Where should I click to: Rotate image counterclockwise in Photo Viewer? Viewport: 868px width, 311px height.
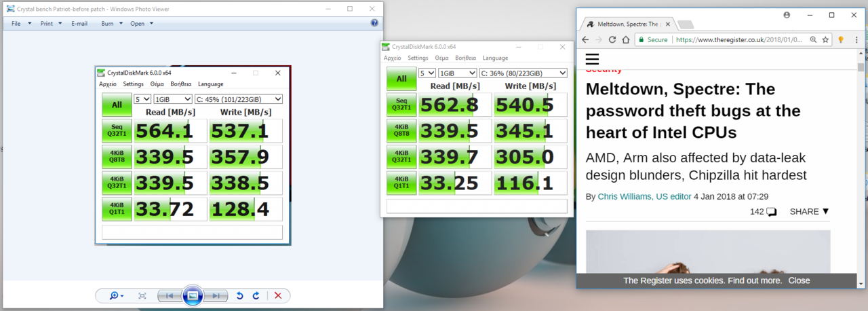tap(239, 295)
